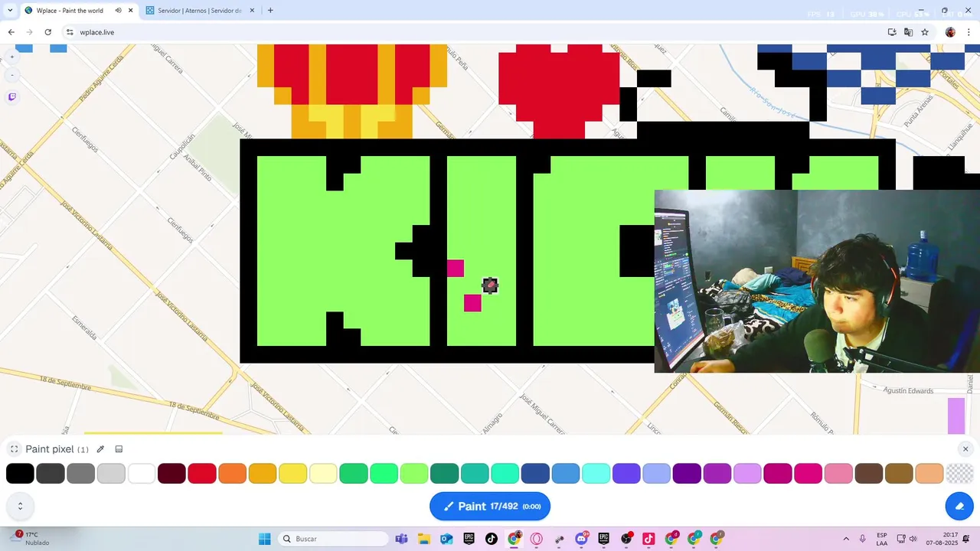The width and height of the screenshot is (980, 551).
Task: Select the eraser tool button
Action: tap(959, 506)
